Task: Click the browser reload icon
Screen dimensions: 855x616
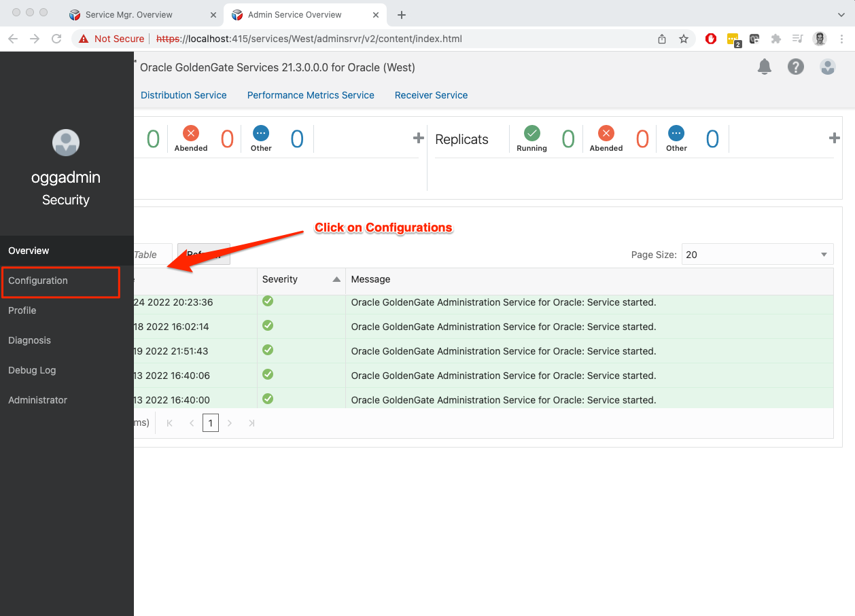Action: pos(56,39)
